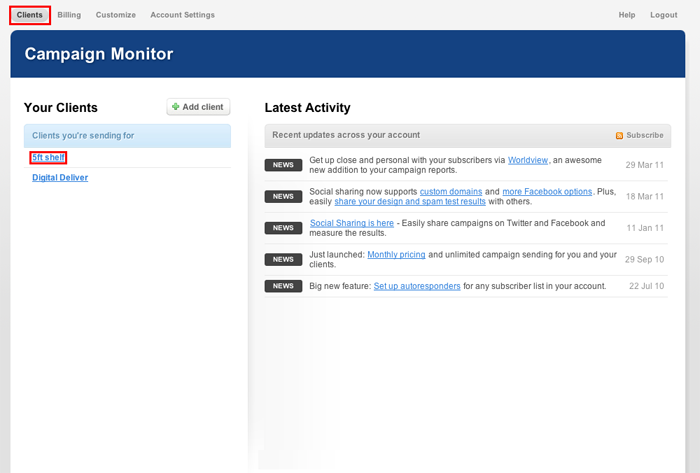
Task: Switch to the Billing tab
Action: [69, 15]
